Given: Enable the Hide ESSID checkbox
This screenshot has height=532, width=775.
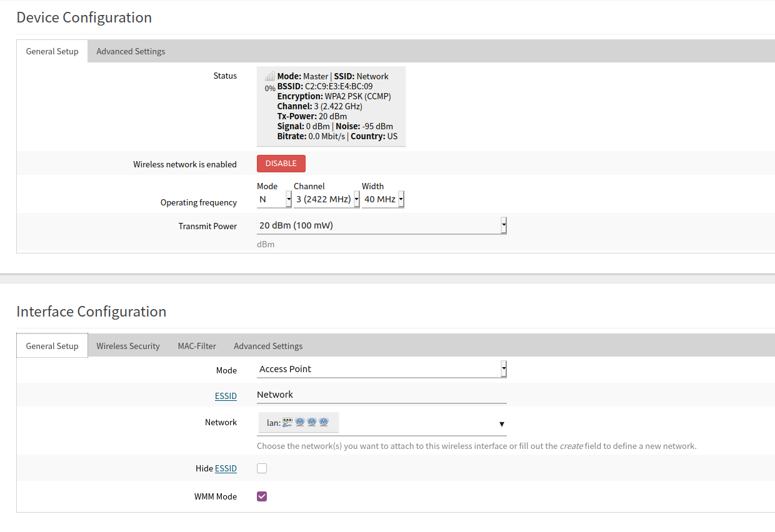Looking at the screenshot, I should click(x=262, y=468).
